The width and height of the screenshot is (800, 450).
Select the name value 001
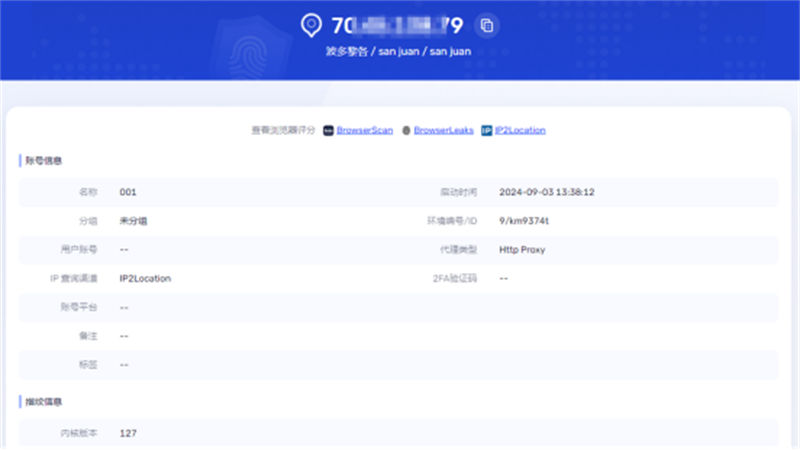click(x=128, y=192)
